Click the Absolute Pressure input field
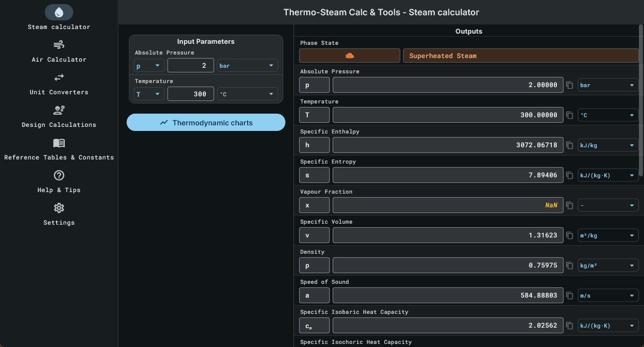 tap(191, 65)
